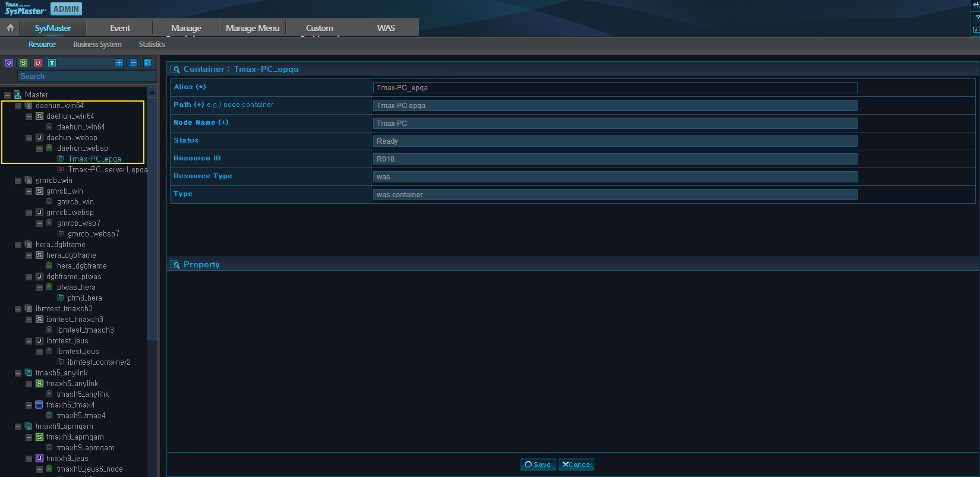Image resolution: width=980 pixels, height=477 pixels.
Task: Click S icon of daehun_win64
Action: 39,116
